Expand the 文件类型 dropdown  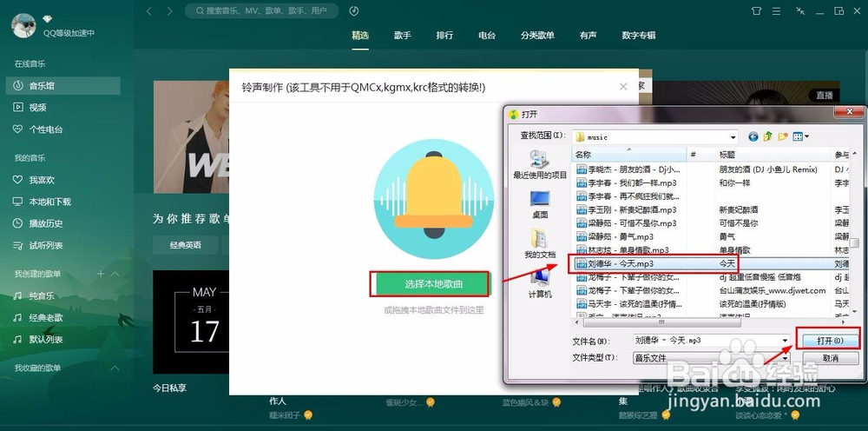[785, 358]
